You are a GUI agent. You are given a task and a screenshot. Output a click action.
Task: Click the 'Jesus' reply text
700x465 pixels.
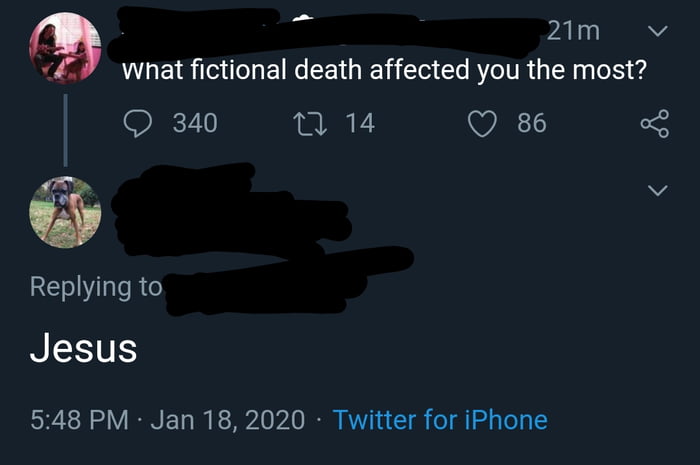(x=82, y=348)
